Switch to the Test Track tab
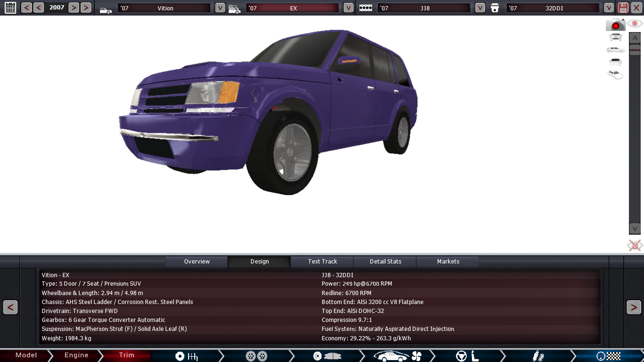The width and height of the screenshot is (644, 362). click(x=322, y=262)
